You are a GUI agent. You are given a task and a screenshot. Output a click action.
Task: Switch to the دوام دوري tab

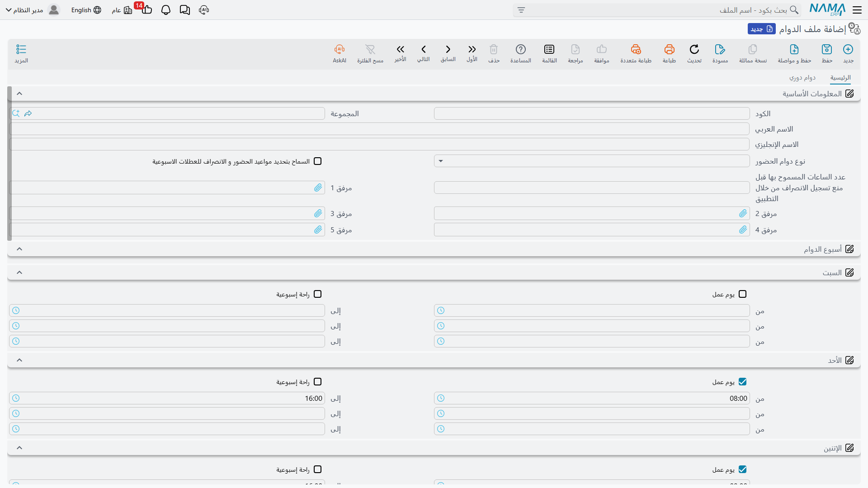pos(802,78)
